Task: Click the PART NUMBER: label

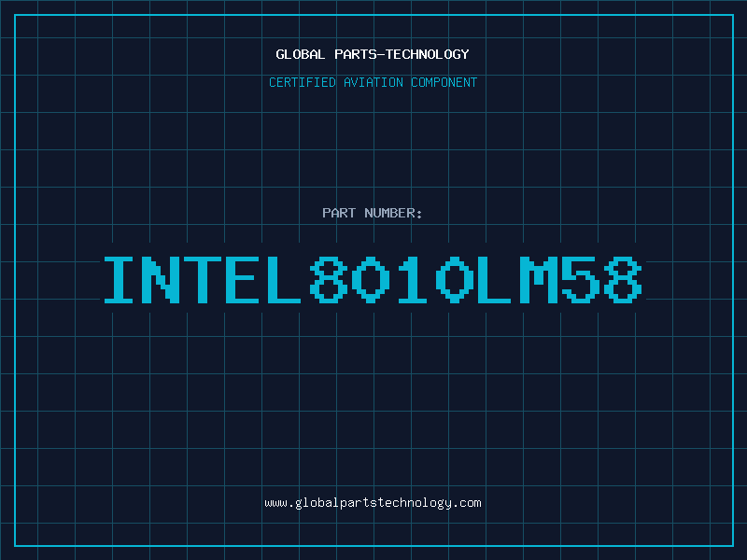Action: 372,213
